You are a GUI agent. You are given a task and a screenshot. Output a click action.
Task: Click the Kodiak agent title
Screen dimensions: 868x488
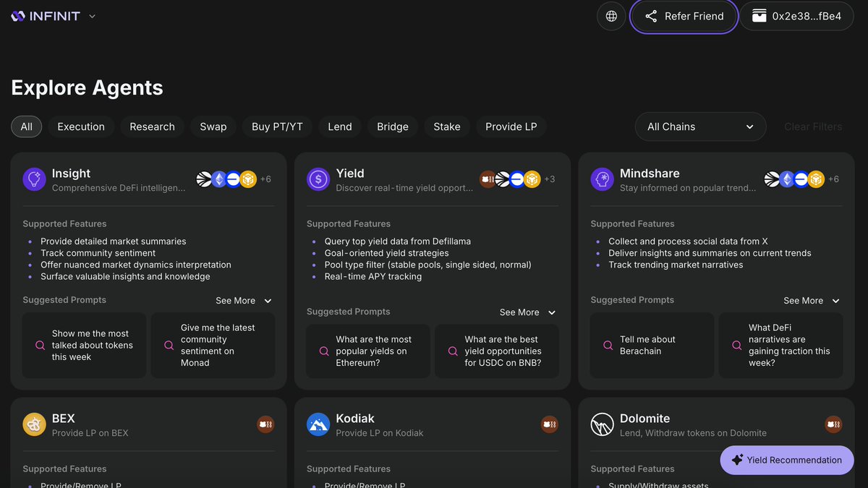click(x=355, y=419)
